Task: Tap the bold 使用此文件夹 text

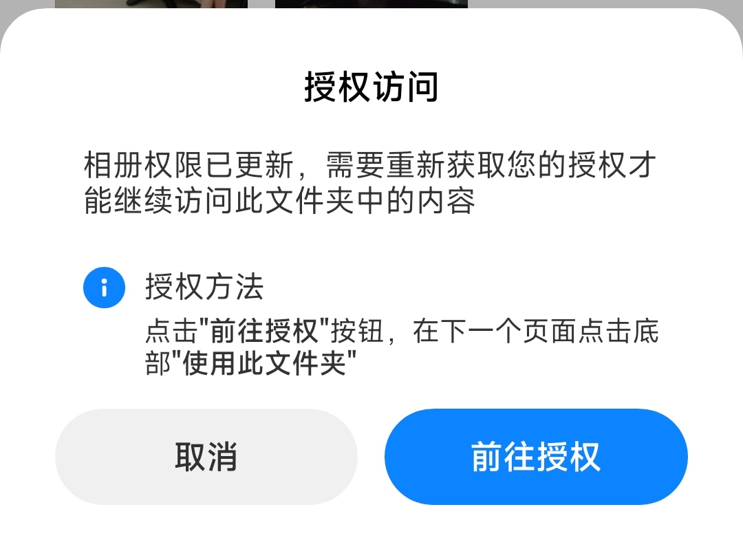Action: coord(264,363)
